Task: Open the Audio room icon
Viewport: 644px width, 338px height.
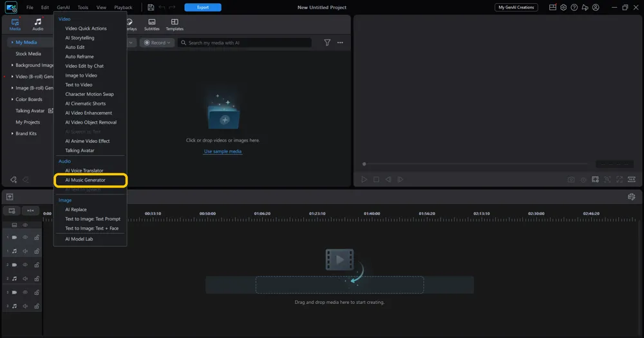Action: pos(38,24)
